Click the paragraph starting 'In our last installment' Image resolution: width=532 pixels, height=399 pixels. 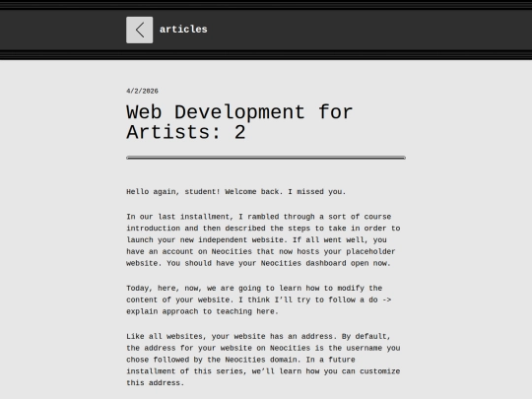point(263,239)
